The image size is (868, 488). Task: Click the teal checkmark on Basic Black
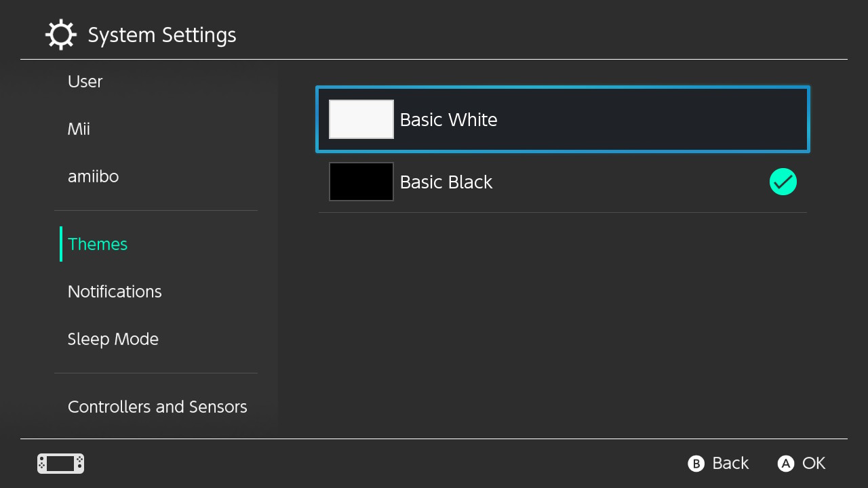783,182
